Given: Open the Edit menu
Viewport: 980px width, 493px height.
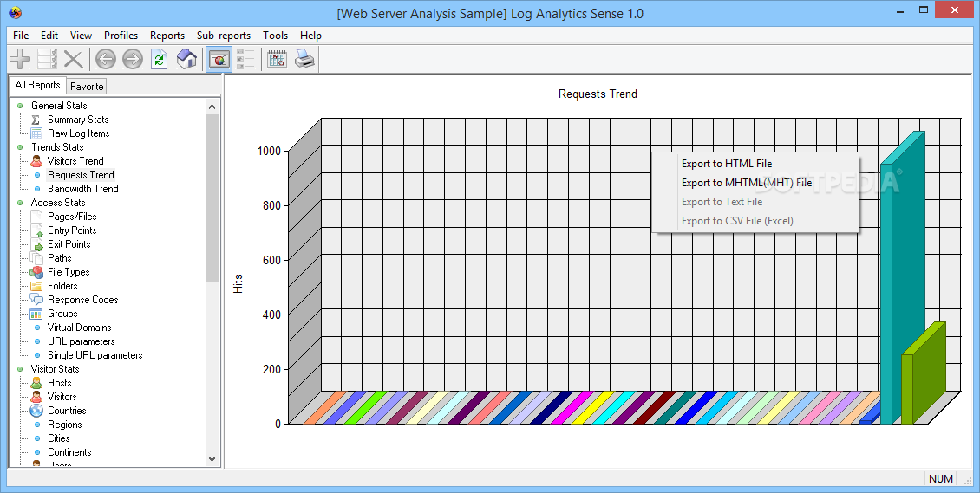Looking at the screenshot, I should tap(49, 36).
